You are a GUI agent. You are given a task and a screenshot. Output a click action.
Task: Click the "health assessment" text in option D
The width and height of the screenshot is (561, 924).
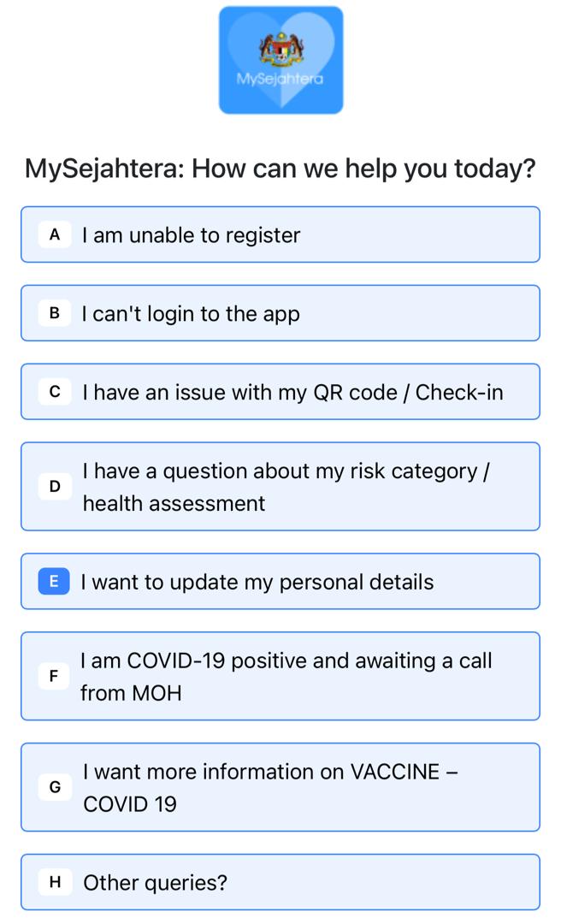[174, 503]
